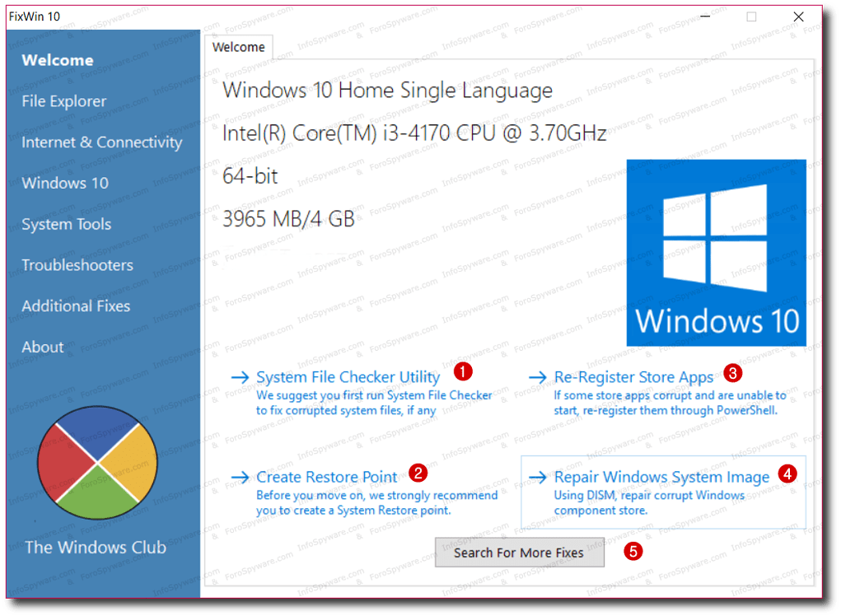Click Repair Windows System Image link

661,477
